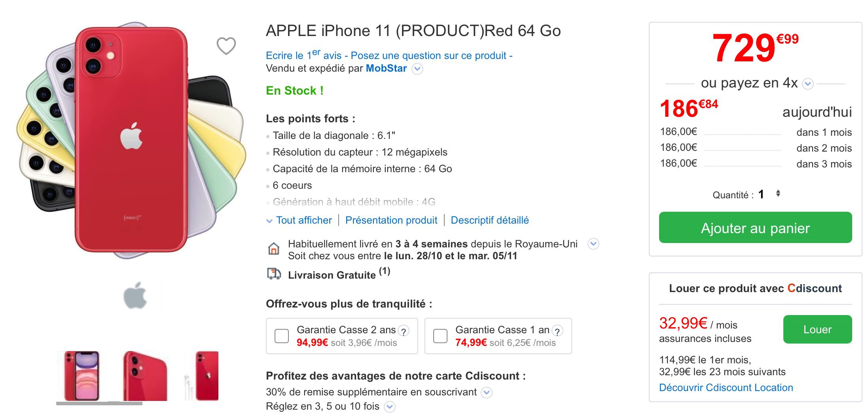Click the 'Ajouter au panier' button
Viewport: 868px width, 414px height.
pyautogui.click(x=756, y=228)
